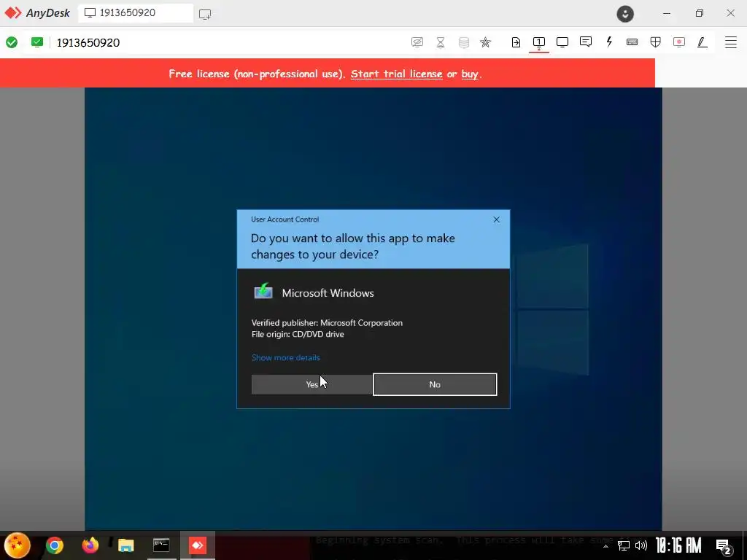
Task: Click the Microsoft Windows installer icon in dialog
Action: click(x=263, y=292)
